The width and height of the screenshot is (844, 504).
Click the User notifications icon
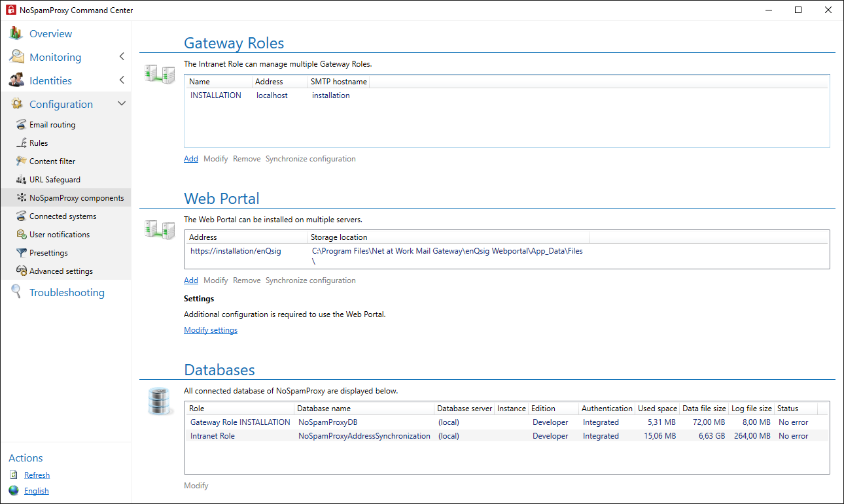click(22, 235)
